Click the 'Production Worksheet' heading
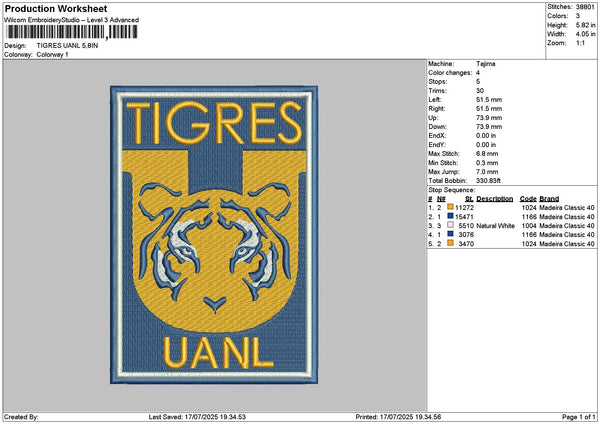 point(56,8)
